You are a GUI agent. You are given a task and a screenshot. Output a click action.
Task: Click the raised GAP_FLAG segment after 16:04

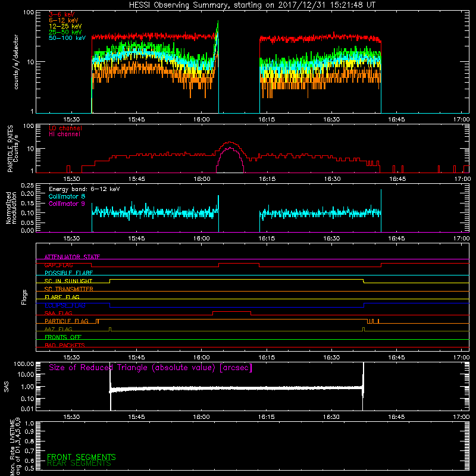(x=239, y=264)
